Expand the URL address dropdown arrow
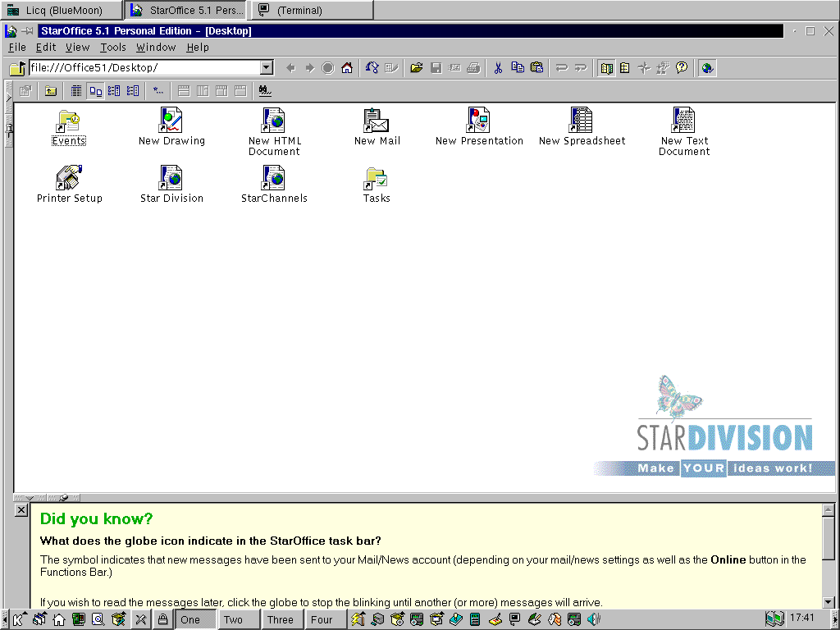This screenshot has width=840, height=630. pos(267,68)
